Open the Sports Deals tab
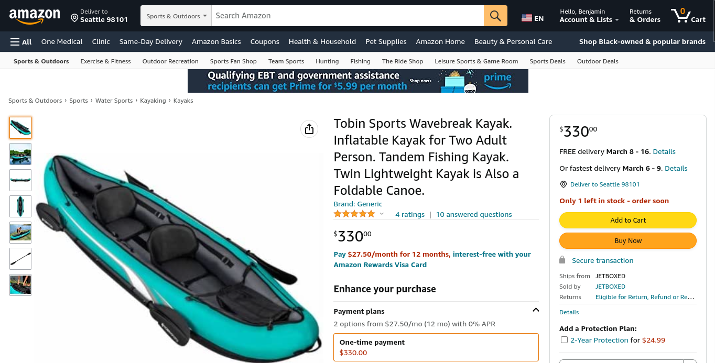715x363 pixels. (547, 61)
